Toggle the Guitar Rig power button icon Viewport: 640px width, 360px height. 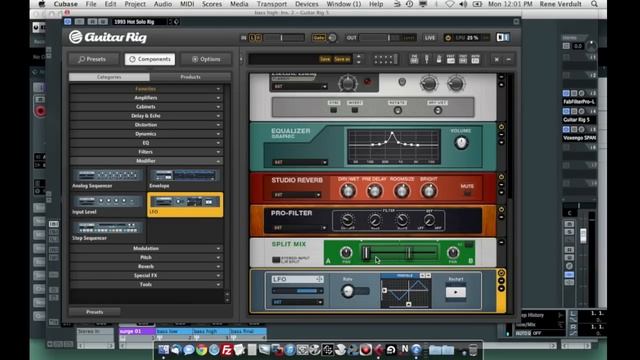[448, 38]
